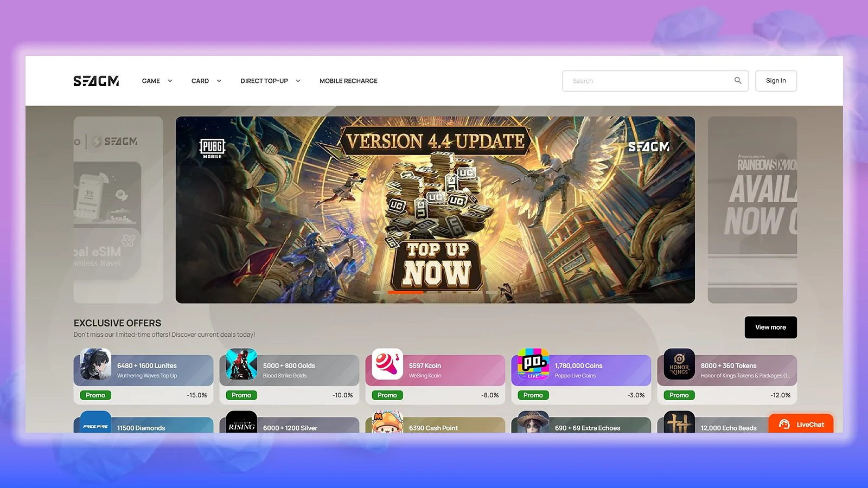The height and width of the screenshot is (488, 868).
Task: Expand the DIRECT TOP-UP menu chevron
Action: point(298,81)
